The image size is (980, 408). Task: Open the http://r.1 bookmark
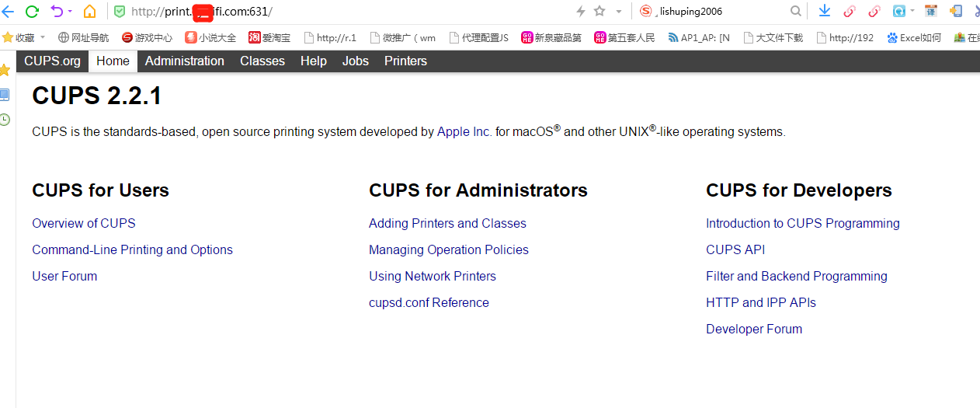pyautogui.click(x=330, y=37)
